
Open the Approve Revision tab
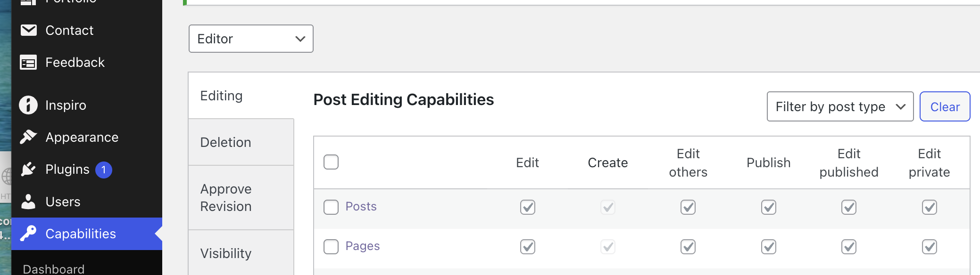226,197
